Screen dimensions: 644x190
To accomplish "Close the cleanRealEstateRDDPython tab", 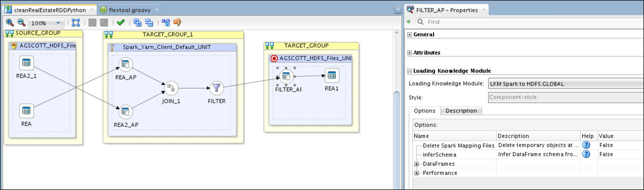I will 92,10.
